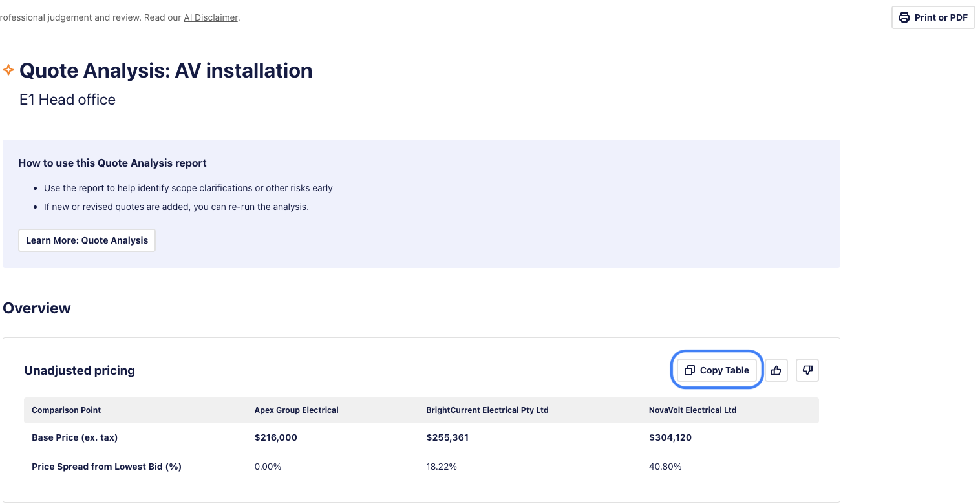Click the $304,120 base price cell
The image size is (980, 504).
670,437
